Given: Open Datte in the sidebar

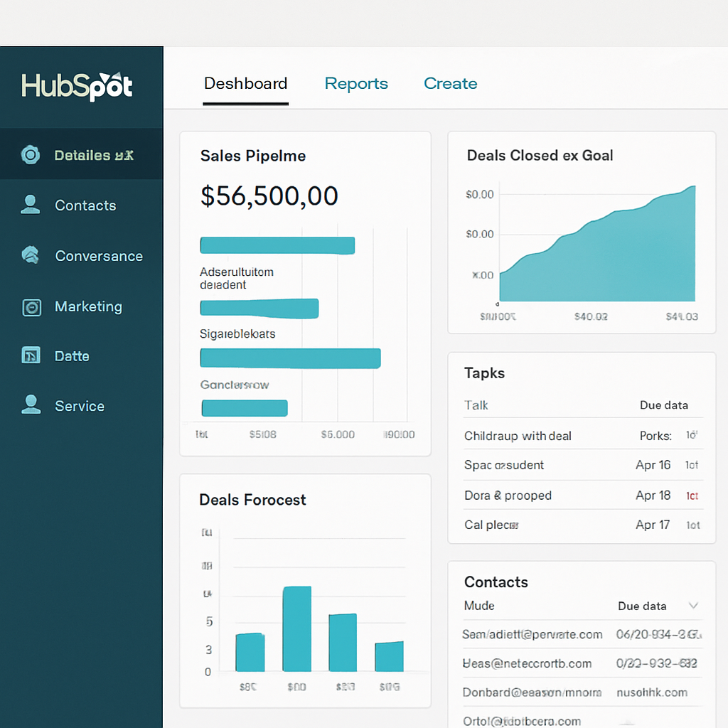Looking at the screenshot, I should [x=81, y=356].
